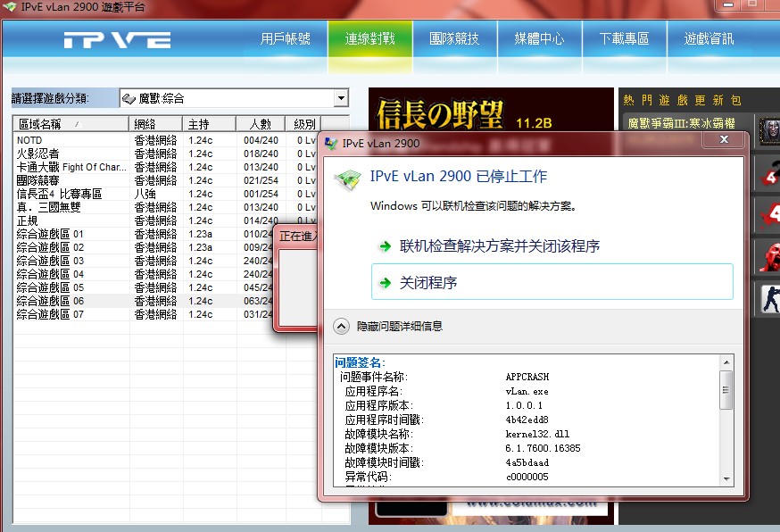Open the game category dropdown arrow
The image size is (780, 532).
(341, 98)
